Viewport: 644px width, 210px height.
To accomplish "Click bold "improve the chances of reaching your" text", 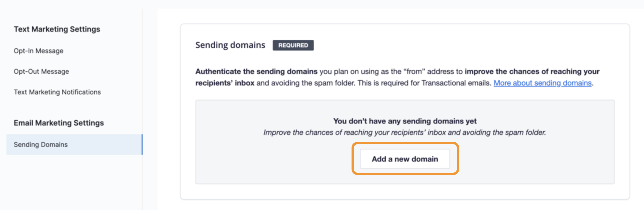I will pos(532,72).
